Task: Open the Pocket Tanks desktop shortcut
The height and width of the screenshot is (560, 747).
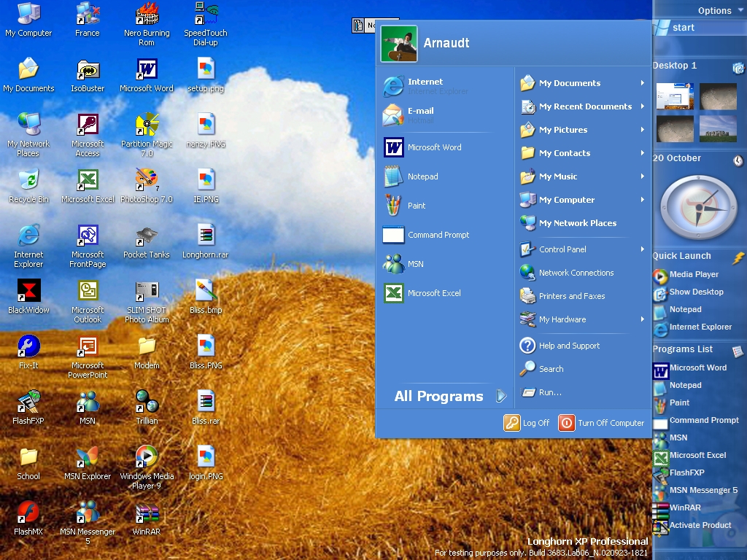Action: point(147,236)
